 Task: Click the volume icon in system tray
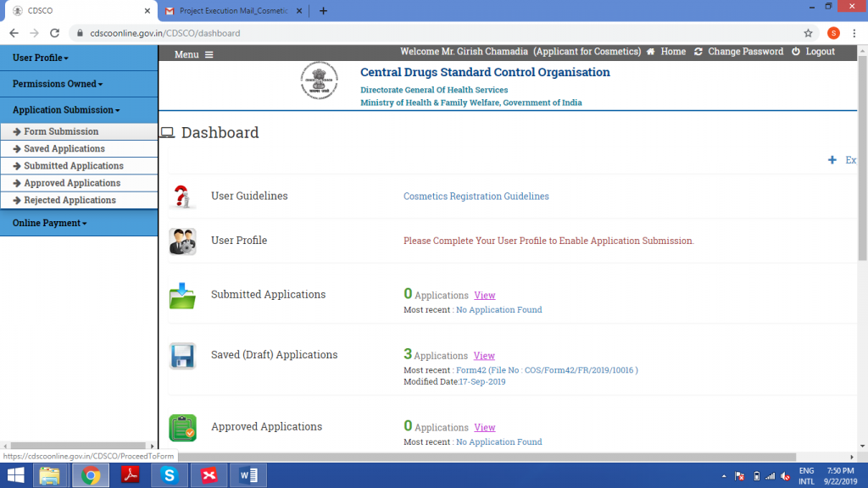(785, 476)
